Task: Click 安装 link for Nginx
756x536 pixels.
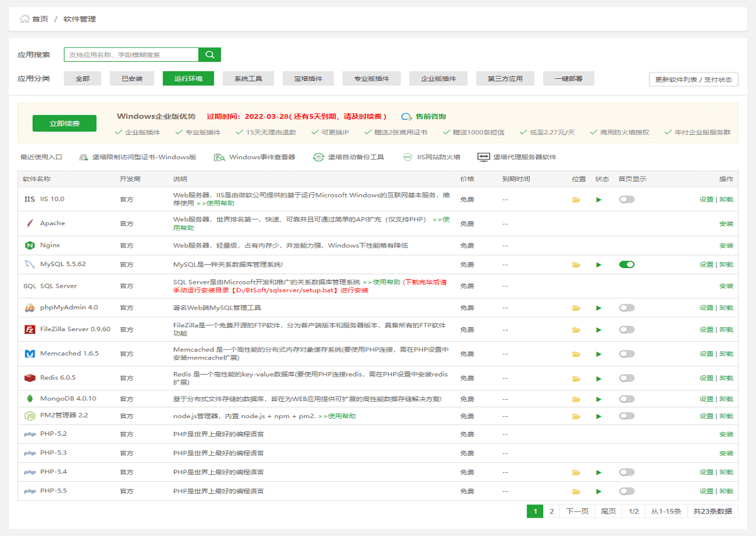Action: tap(726, 246)
